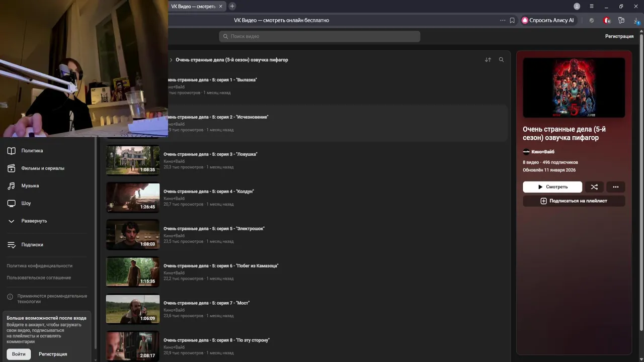Click Регистрация in the top header
The image size is (644, 362).
(619, 37)
